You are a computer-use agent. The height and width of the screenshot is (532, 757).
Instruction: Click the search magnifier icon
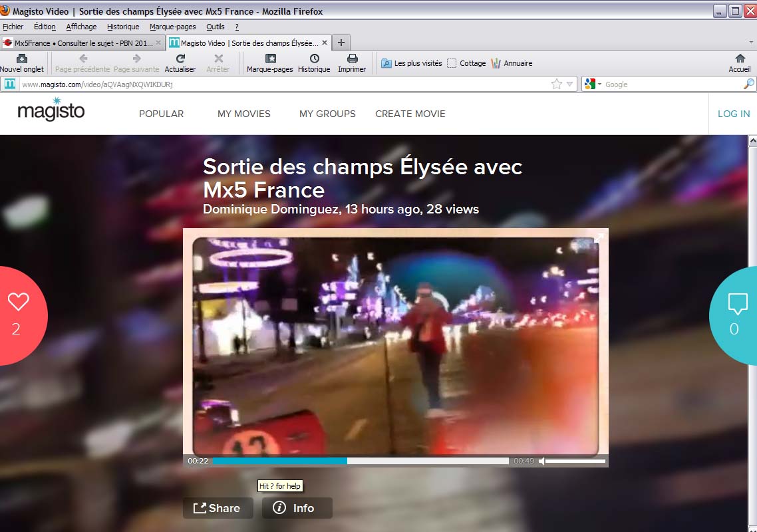749,84
